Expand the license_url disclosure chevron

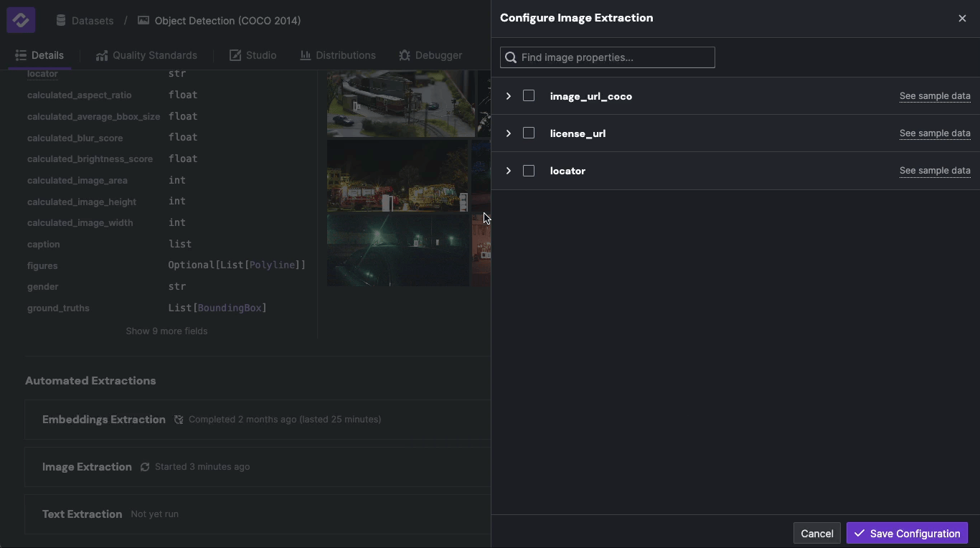pos(508,133)
